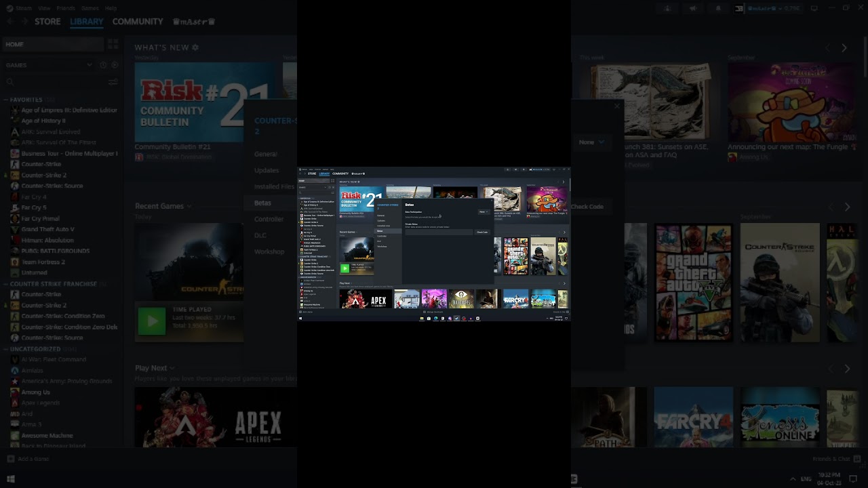Image resolution: width=868 pixels, height=488 pixels.
Task: Select Library tab in the centered Steam window
Action: [x=324, y=174]
